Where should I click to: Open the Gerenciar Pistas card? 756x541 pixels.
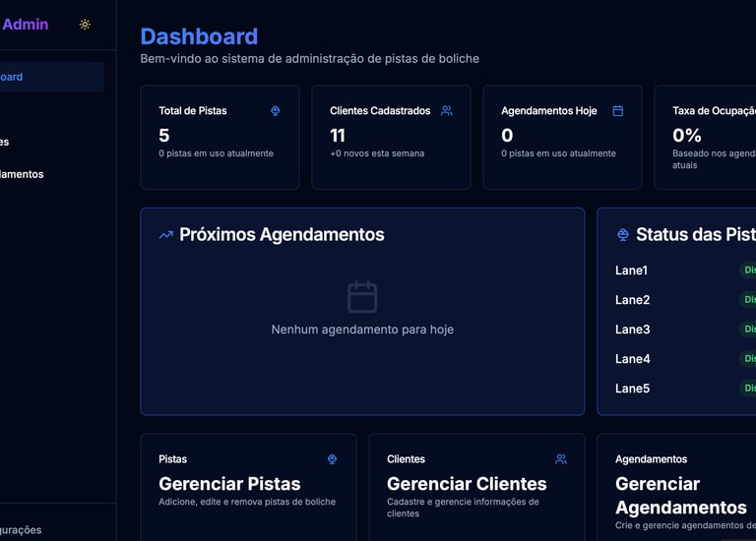(x=248, y=487)
